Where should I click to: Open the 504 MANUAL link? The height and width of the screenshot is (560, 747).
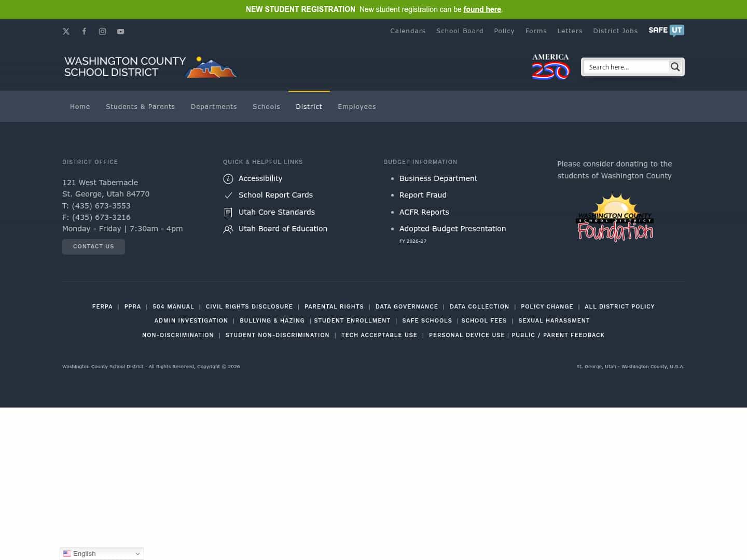pos(173,307)
